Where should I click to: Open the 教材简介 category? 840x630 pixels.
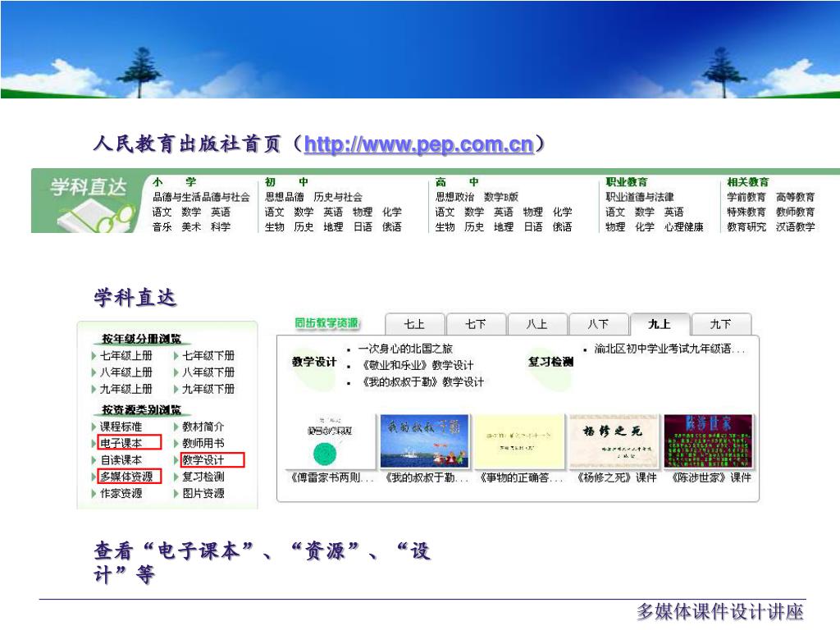203,427
